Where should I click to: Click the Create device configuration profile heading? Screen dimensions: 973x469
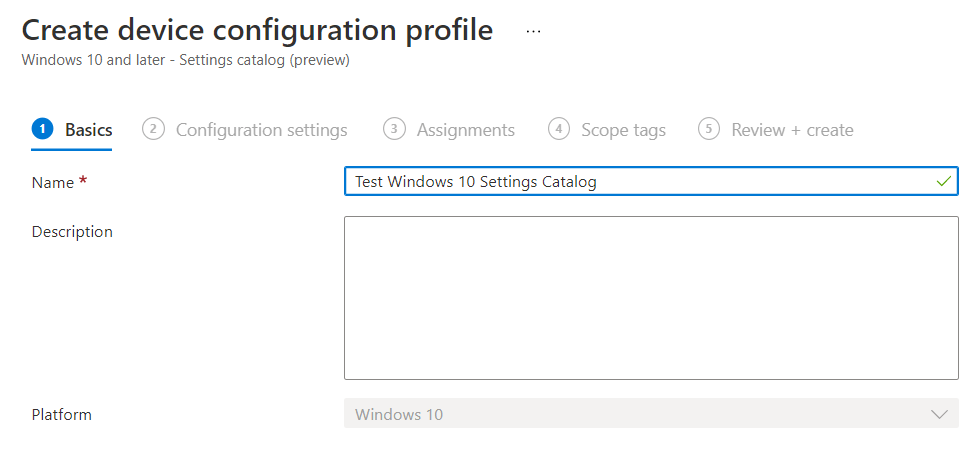pyautogui.click(x=257, y=30)
